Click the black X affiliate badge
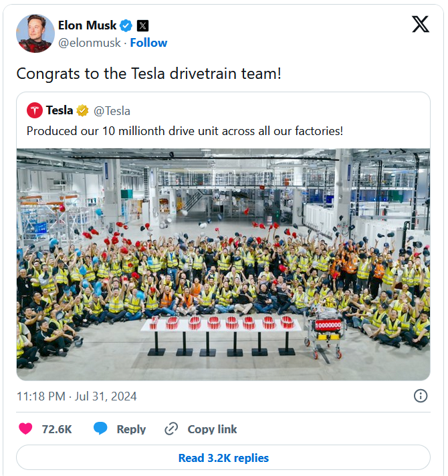The width and height of the screenshot is (448, 476). 142,25
